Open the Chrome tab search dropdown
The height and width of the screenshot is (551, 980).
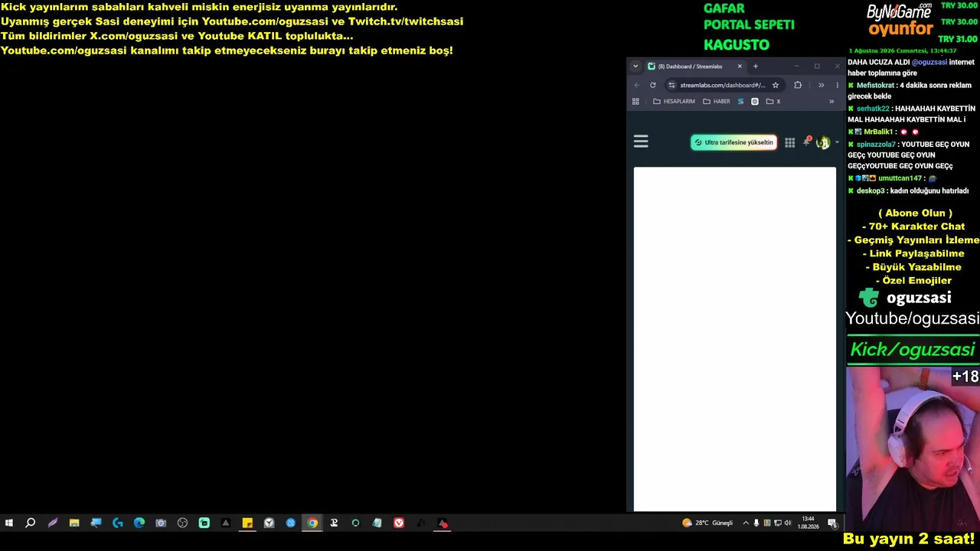pos(635,67)
